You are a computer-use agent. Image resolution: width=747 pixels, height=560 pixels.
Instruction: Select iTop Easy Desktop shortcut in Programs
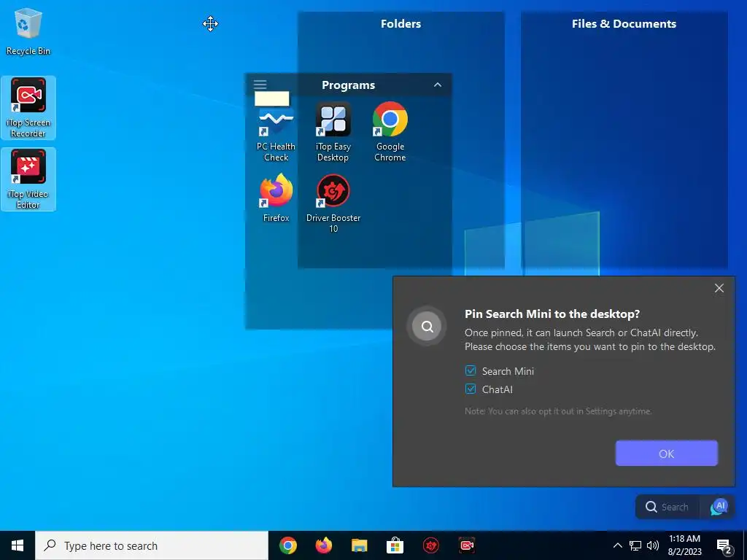click(333, 132)
